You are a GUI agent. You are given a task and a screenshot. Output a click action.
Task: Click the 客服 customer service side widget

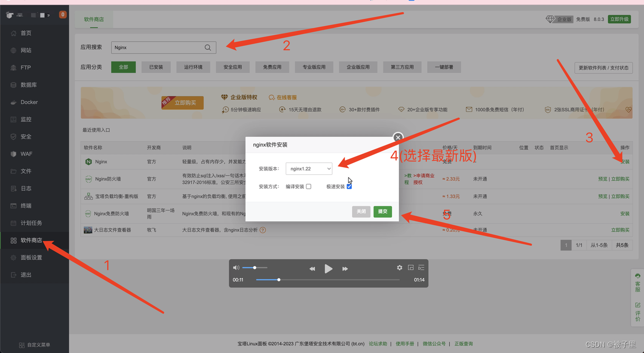[637, 283]
